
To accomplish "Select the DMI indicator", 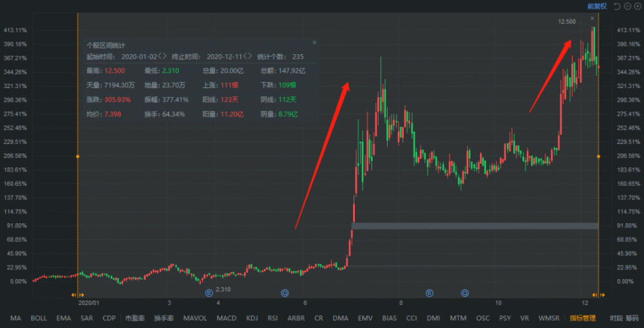I will coord(433,318).
